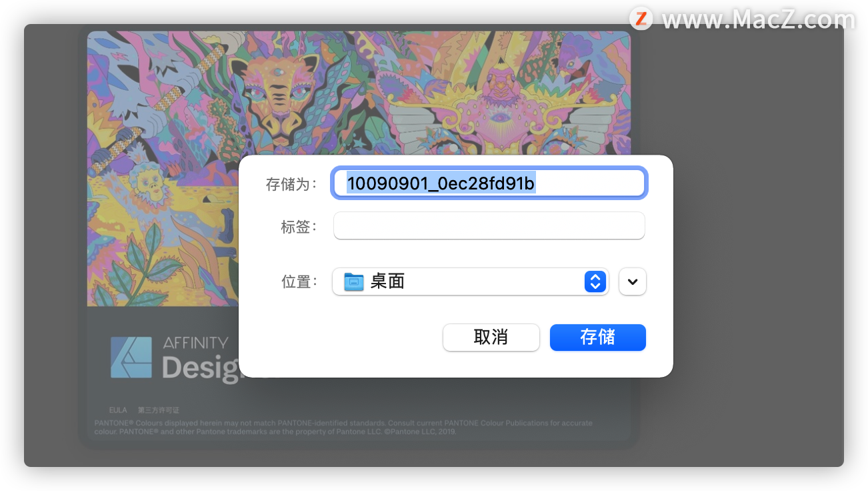Click the 存储 save button
The image size is (868, 491).
coord(597,337)
